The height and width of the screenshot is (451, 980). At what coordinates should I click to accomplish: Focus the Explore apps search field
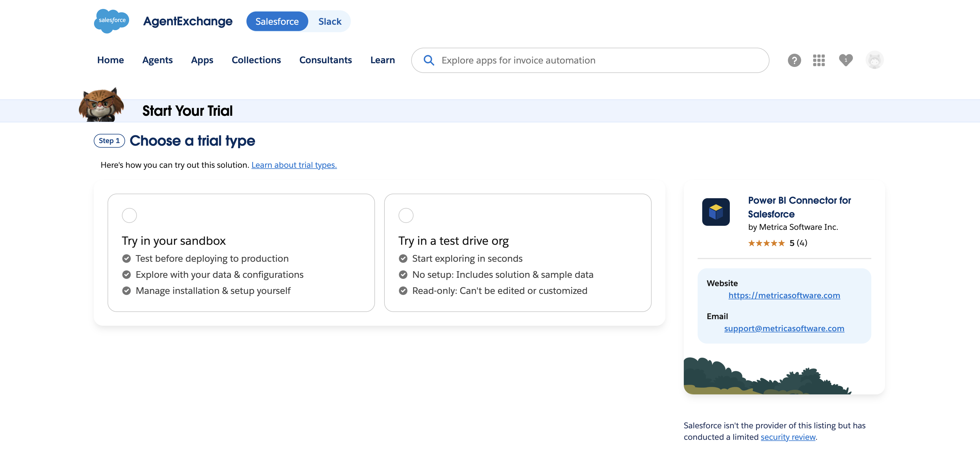point(590,60)
